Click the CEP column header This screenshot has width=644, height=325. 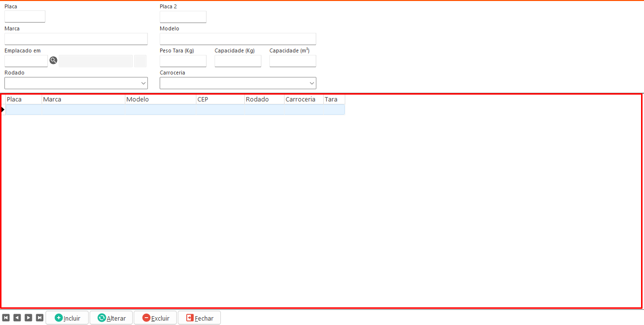(x=220, y=99)
